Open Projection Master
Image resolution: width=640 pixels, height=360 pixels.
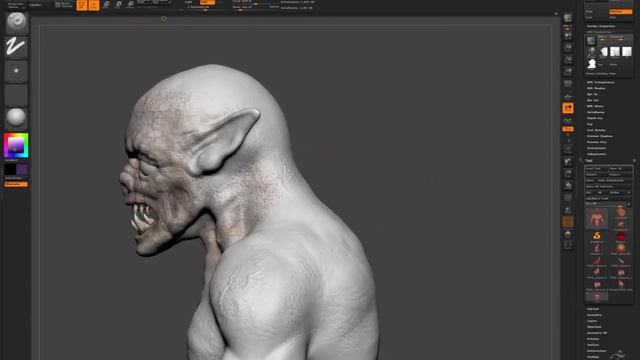(16, 5)
